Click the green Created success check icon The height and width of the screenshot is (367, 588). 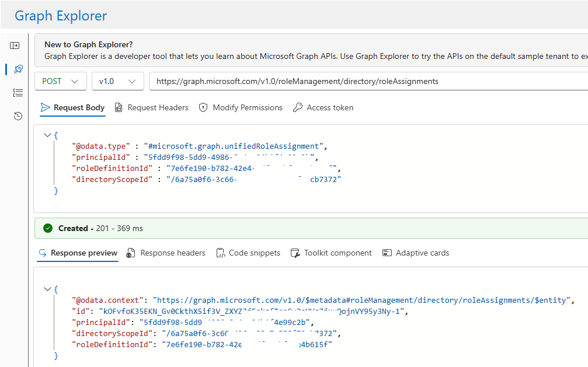(x=48, y=228)
